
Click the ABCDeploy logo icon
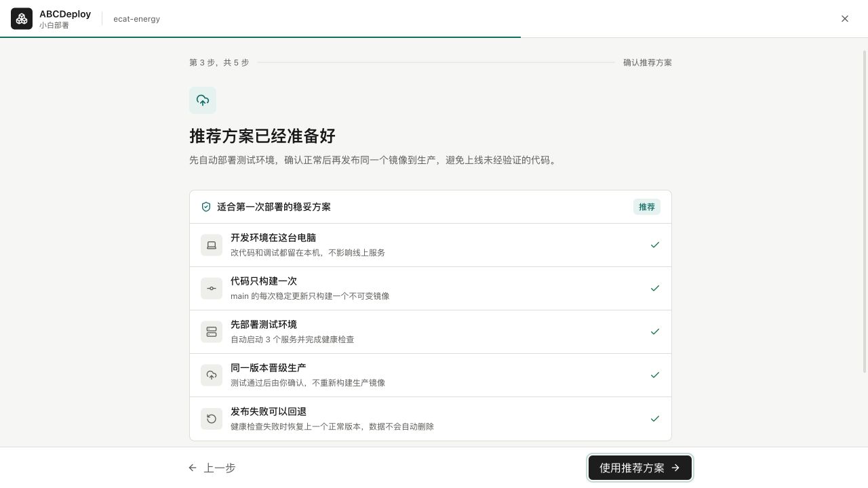pyautogui.click(x=22, y=19)
